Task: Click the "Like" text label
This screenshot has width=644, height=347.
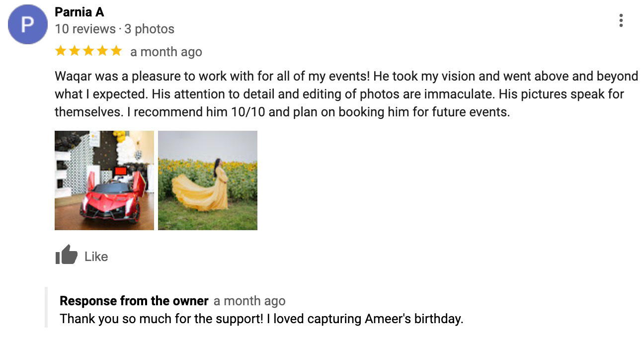Action: coord(96,257)
